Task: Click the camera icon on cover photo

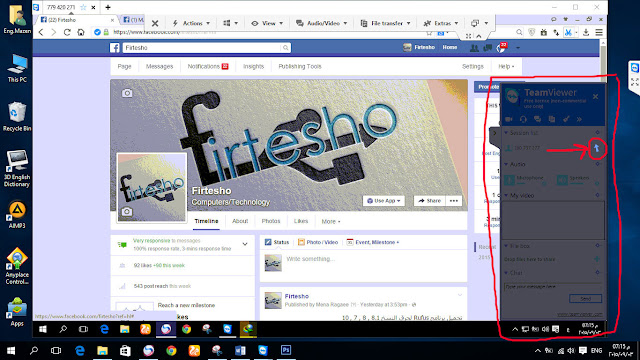Action: click(x=127, y=93)
